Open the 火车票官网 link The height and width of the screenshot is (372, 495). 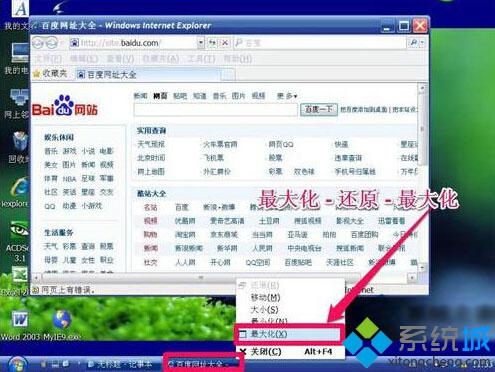click(220, 144)
